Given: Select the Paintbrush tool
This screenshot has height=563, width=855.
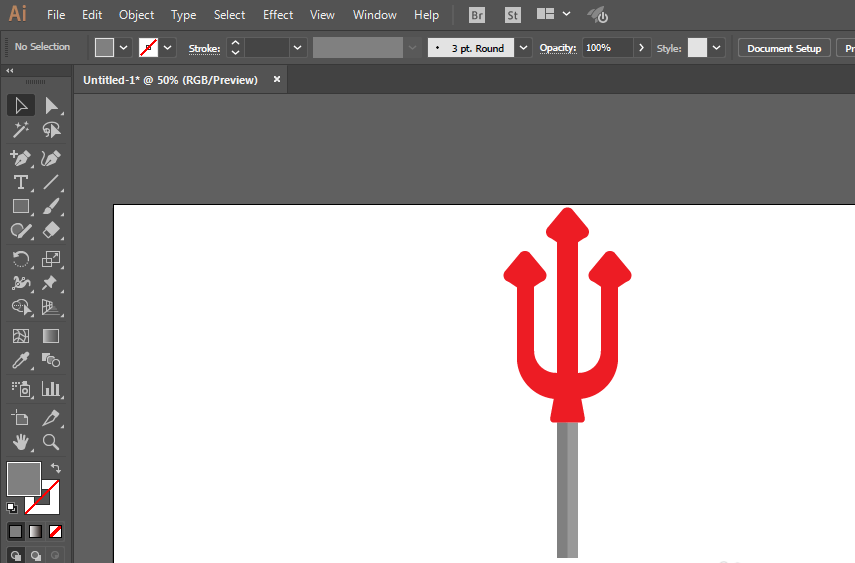Looking at the screenshot, I should tap(51, 206).
